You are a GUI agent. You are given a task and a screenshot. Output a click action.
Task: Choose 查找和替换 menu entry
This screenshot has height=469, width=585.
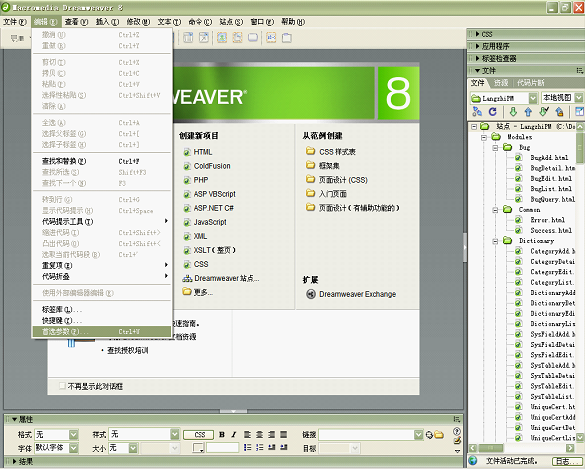pos(102,161)
